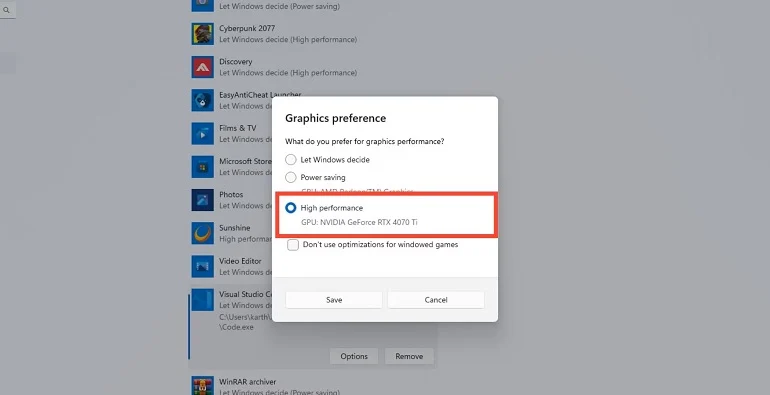Select the WinRAR archiver entry name
Viewport: 770px width, 395px height.
(x=248, y=382)
